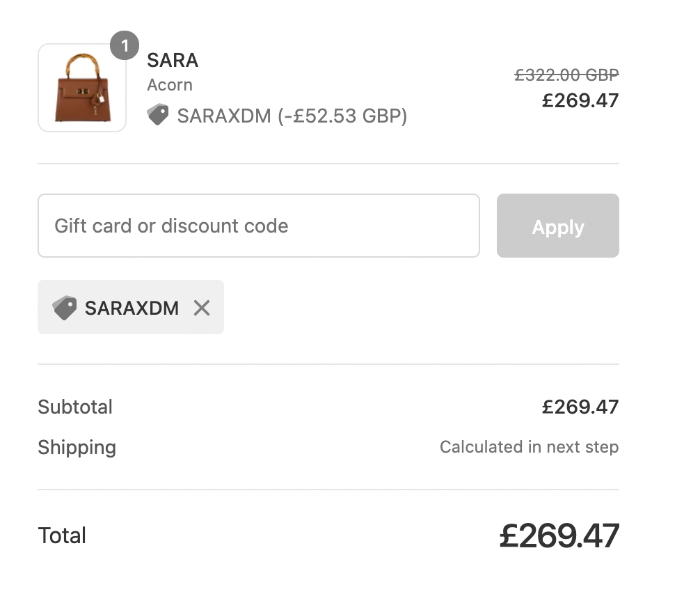The width and height of the screenshot is (700, 610).
Task: Open the SARA handbag product thumbnail
Action: 82,88
